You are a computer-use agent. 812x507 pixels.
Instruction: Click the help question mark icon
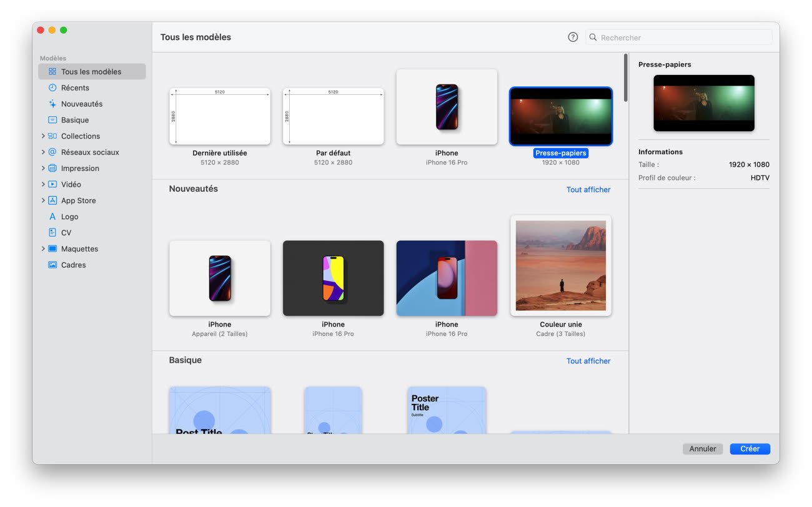(x=573, y=37)
